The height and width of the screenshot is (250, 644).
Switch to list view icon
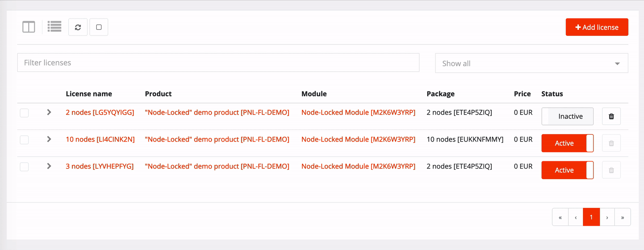pyautogui.click(x=54, y=27)
